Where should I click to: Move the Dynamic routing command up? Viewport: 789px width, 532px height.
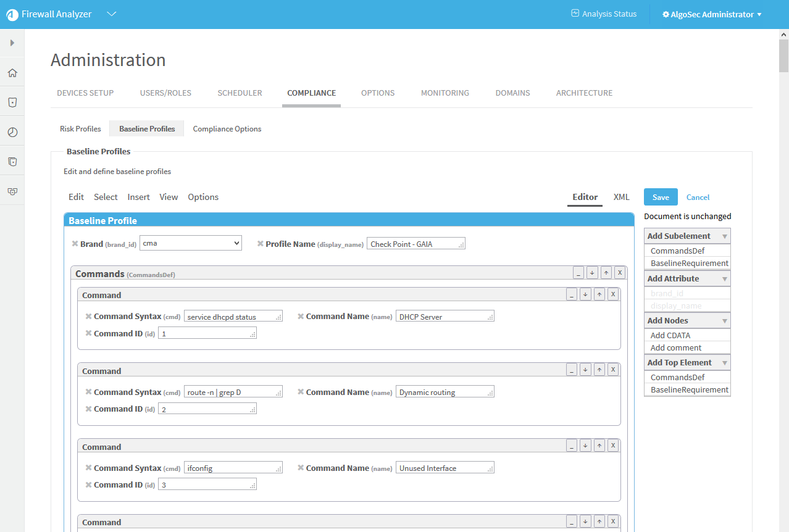(x=599, y=370)
